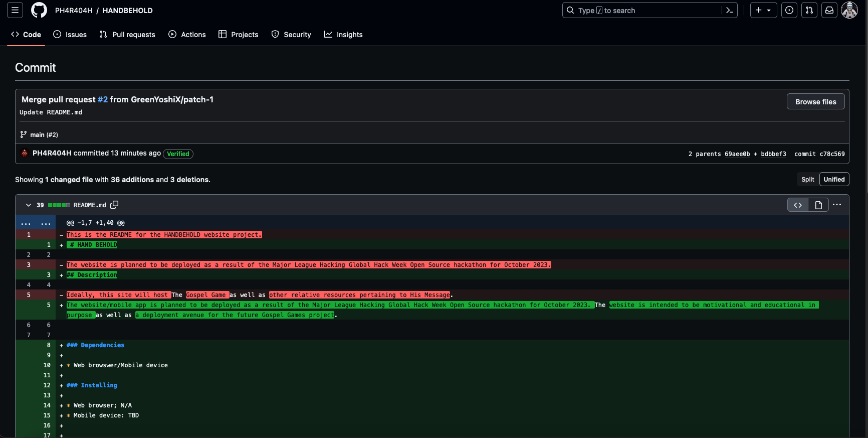Open the Insights tab
The width and height of the screenshot is (868, 438).
343,35
